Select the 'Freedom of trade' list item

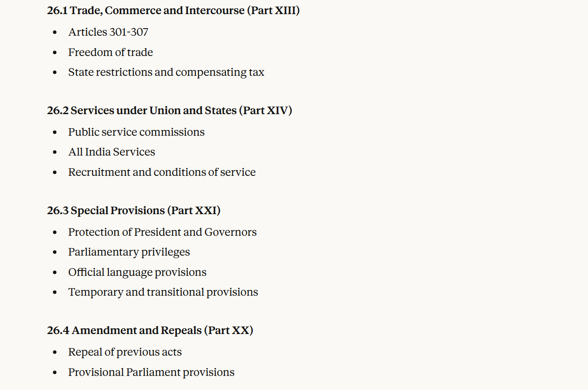[110, 52]
